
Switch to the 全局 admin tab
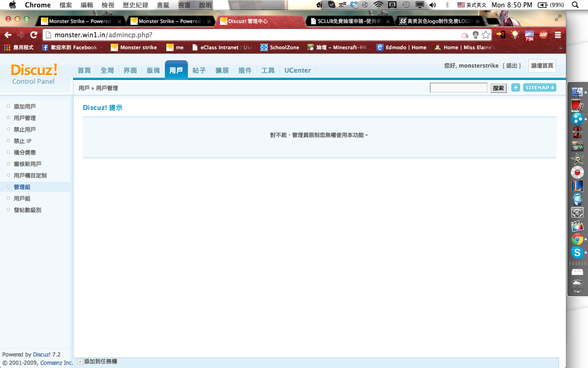107,70
